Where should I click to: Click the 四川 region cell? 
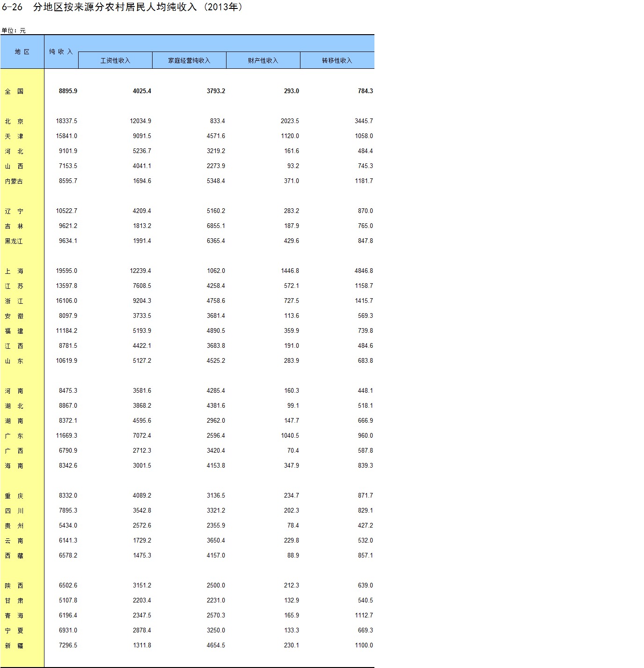14,511
